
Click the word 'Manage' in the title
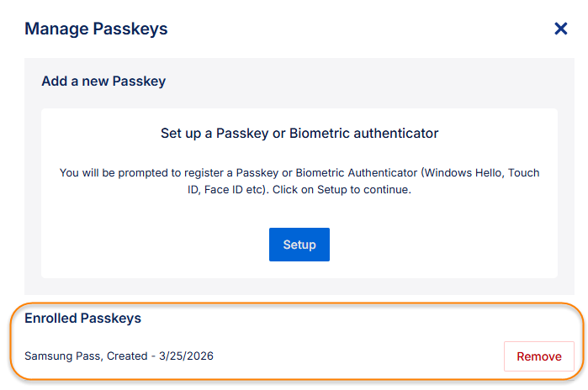coord(56,29)
